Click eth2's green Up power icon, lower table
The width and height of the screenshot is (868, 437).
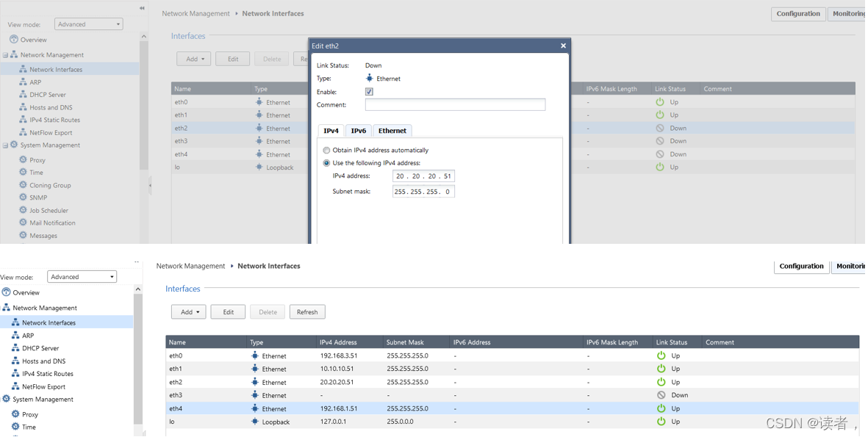661,382
